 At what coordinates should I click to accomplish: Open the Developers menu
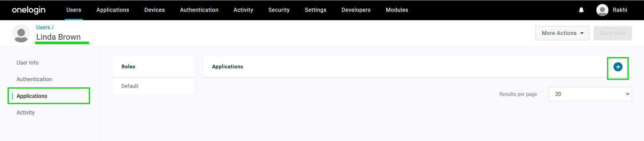356,10
